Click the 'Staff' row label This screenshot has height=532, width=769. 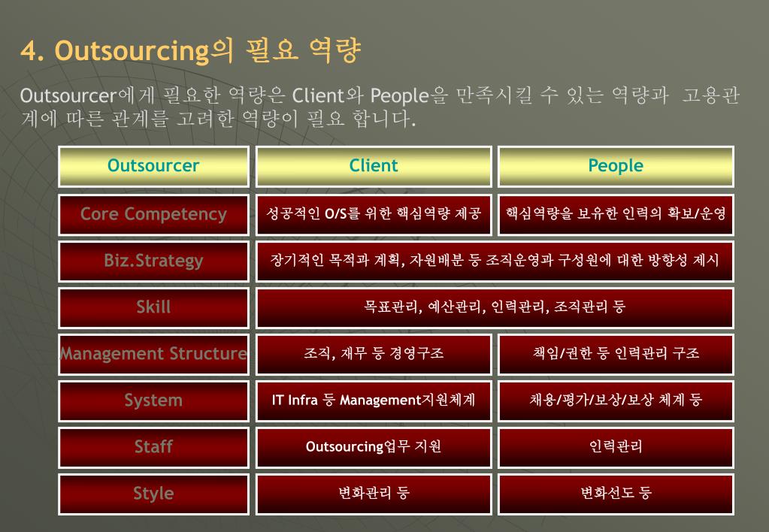(x=153, y=447)
